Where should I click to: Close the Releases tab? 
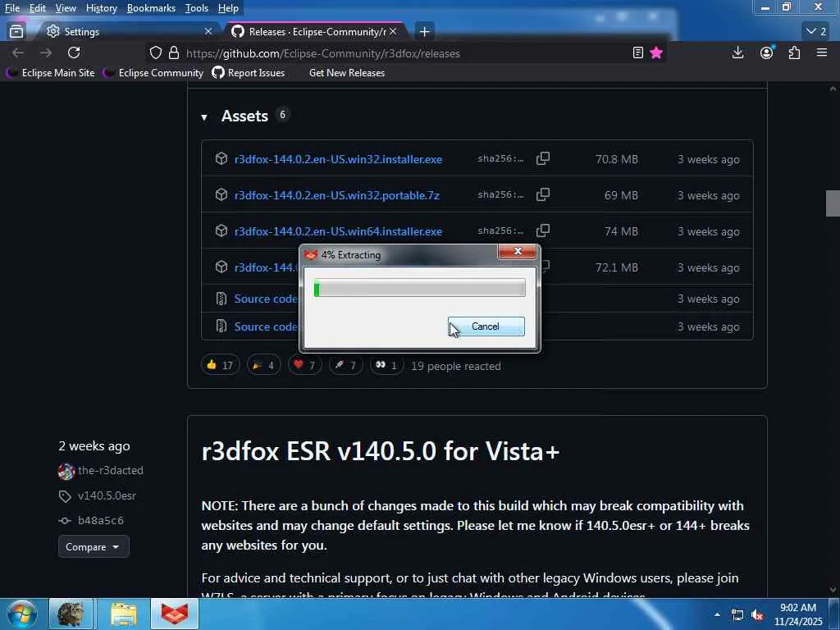point(393,32)
